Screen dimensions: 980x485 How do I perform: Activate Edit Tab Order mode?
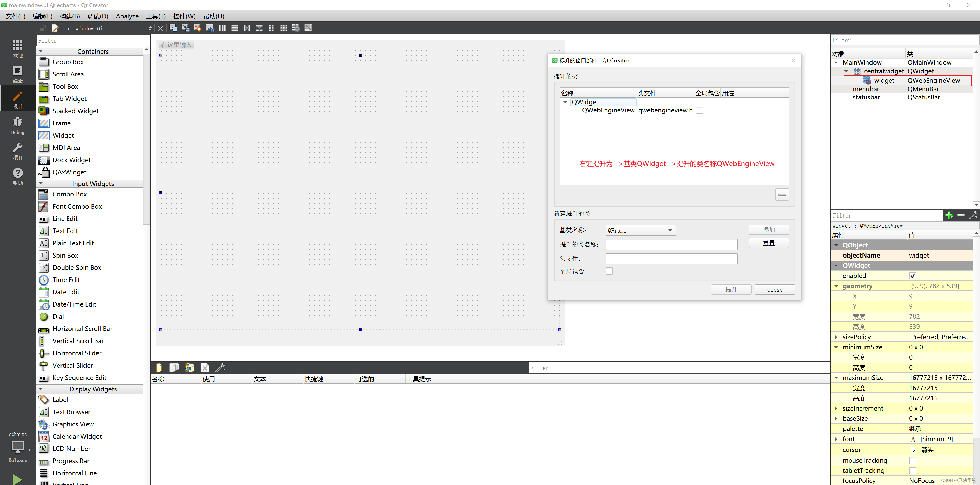pyautogui.click(x=210, y=28)
